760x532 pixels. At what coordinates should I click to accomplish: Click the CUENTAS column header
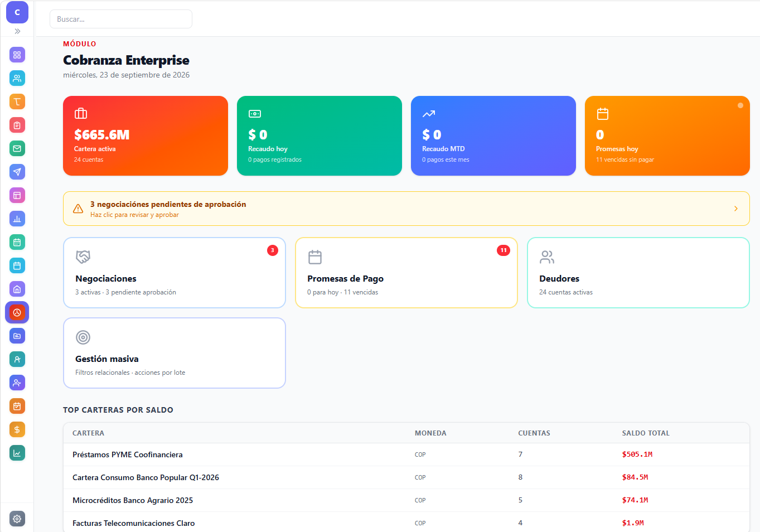[534, 433]
